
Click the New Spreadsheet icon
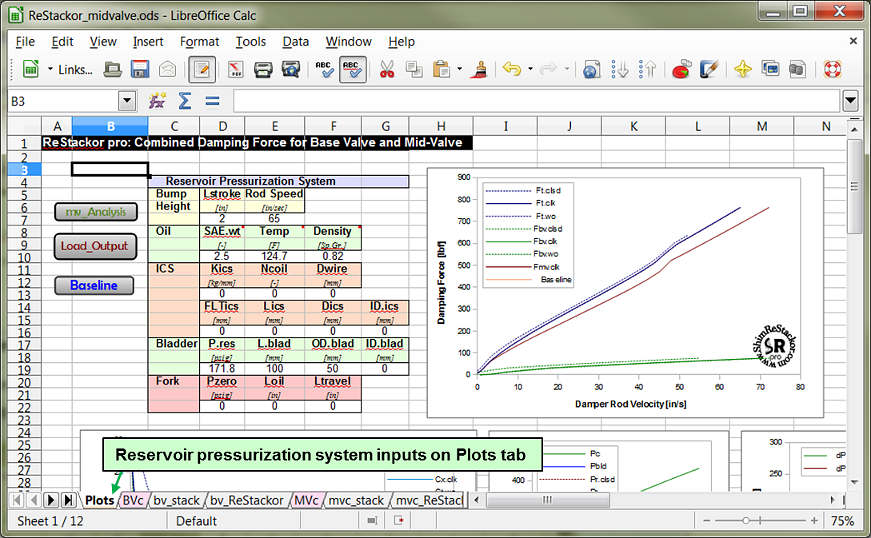(x=31, y=69)
